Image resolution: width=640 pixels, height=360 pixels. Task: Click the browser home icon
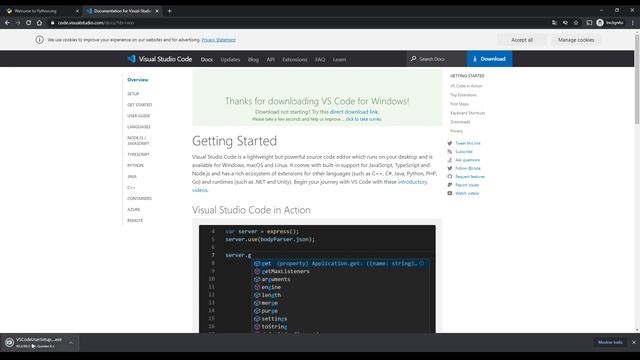[39, 23]
